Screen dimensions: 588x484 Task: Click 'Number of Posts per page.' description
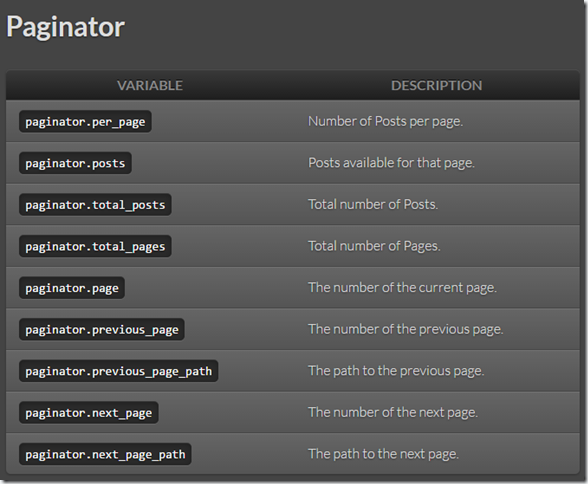386,121
